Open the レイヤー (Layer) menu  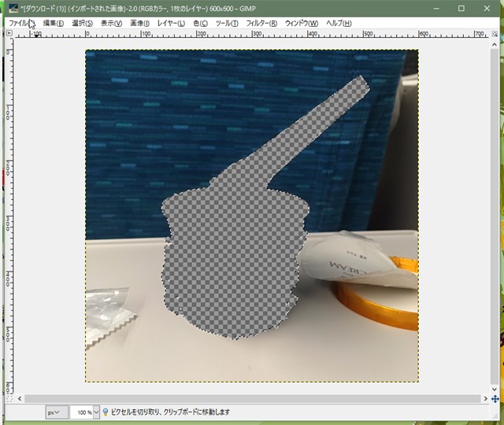click(x=171, y=24)
